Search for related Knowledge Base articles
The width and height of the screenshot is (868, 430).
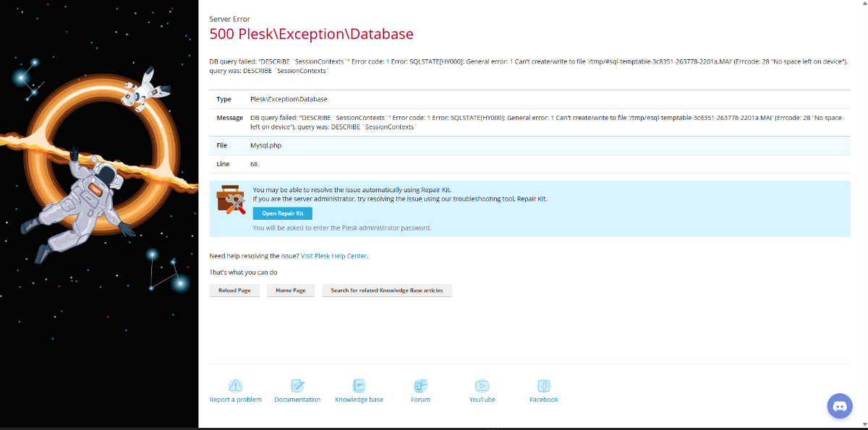[x=387, y=291]
